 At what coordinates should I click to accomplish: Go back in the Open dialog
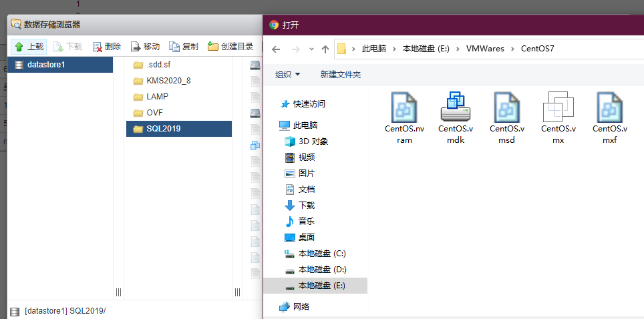[276, 49]
